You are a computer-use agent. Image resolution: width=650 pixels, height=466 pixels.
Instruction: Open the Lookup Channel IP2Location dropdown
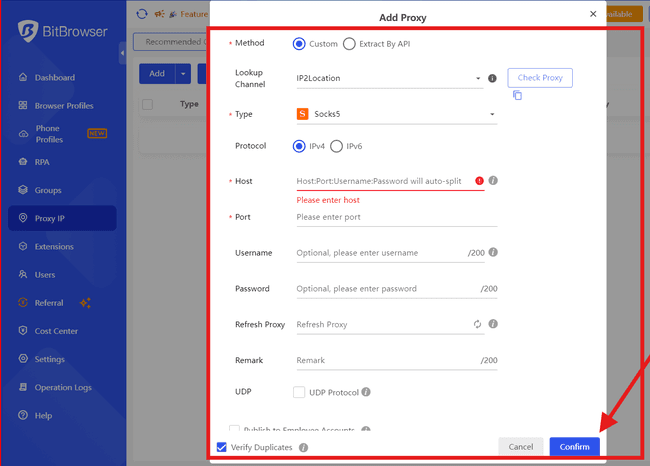point(389,78)
